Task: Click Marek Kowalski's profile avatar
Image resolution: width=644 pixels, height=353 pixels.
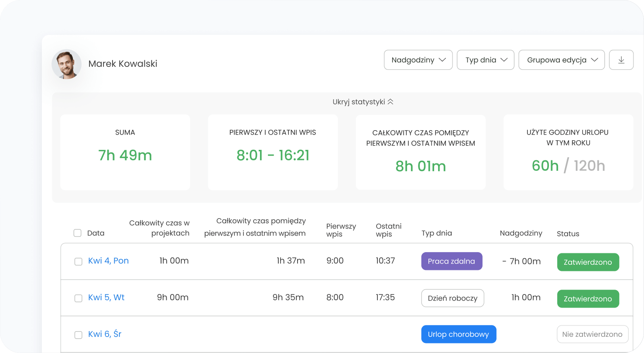Action: click(67, 64)
